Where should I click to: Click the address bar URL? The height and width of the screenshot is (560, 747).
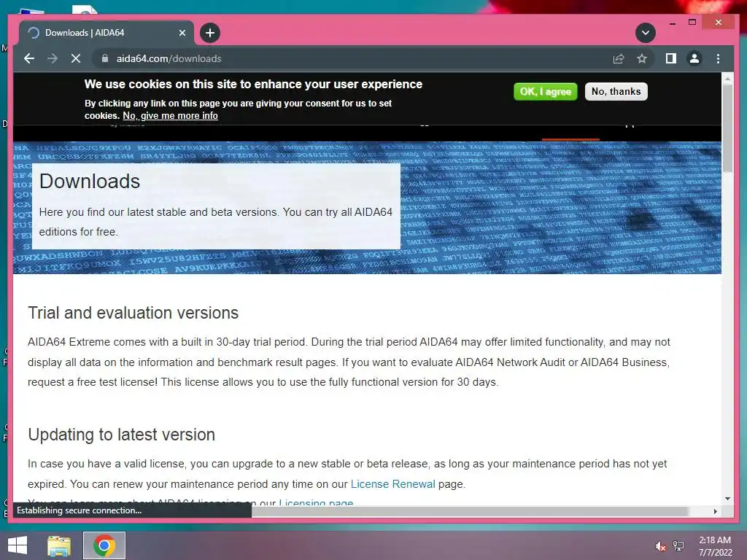169,58
